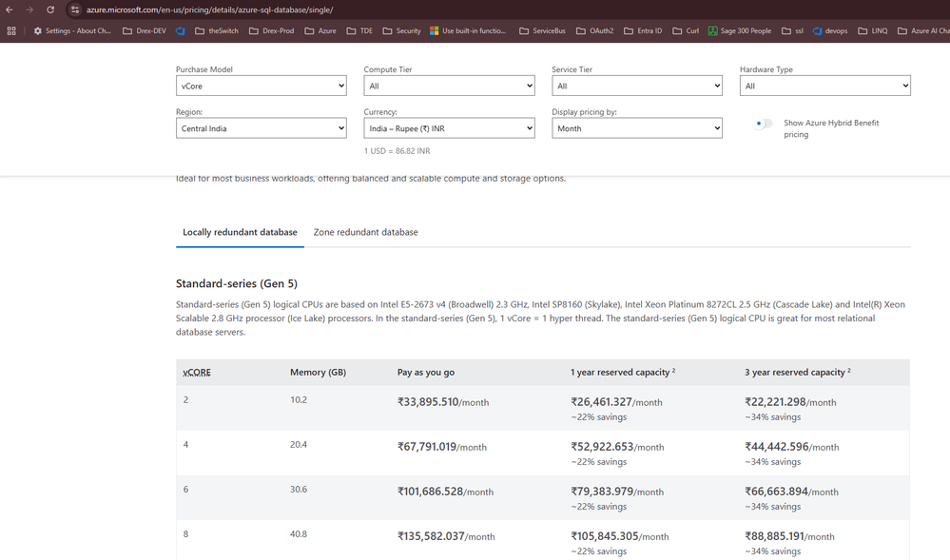Open the devops bookmark
The height and width of the screenshot is (560, 950).
click(830, 31)
